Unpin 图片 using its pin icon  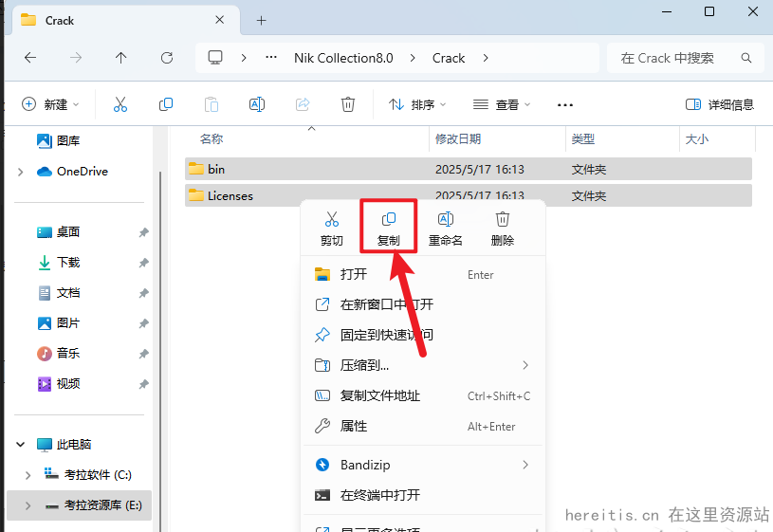[143, 324]
